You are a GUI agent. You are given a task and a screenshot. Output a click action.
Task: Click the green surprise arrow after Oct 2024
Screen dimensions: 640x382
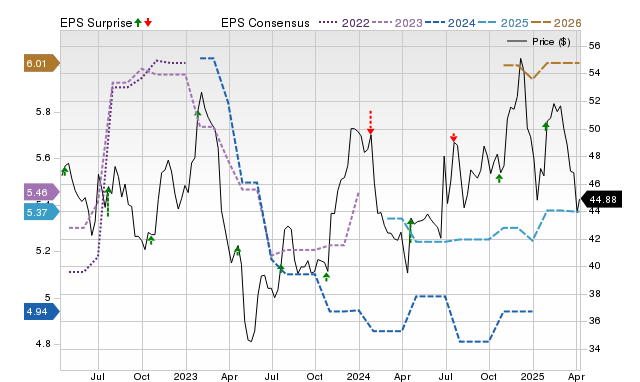click(x=499, y=178)
